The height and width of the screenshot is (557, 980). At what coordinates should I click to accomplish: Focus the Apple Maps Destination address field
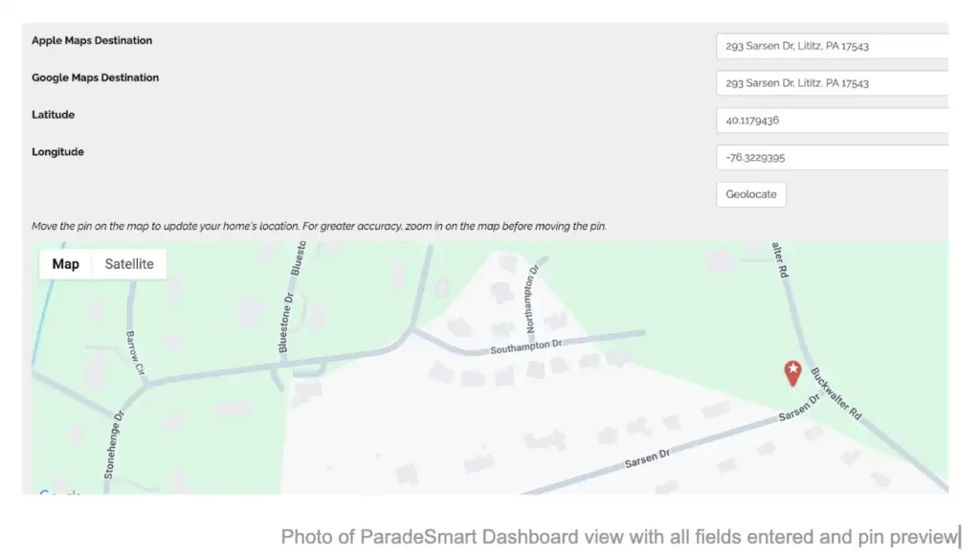click(831, 46)
